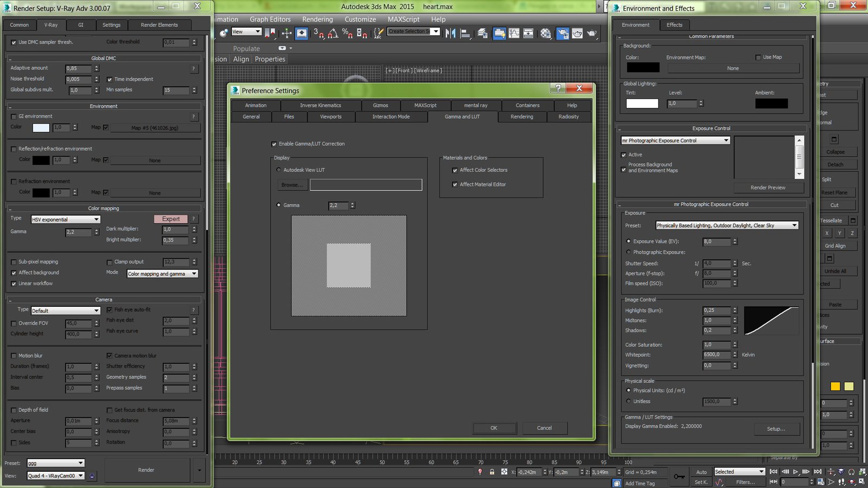
Task: Click the Render Preview button
Action: (768, 188)
